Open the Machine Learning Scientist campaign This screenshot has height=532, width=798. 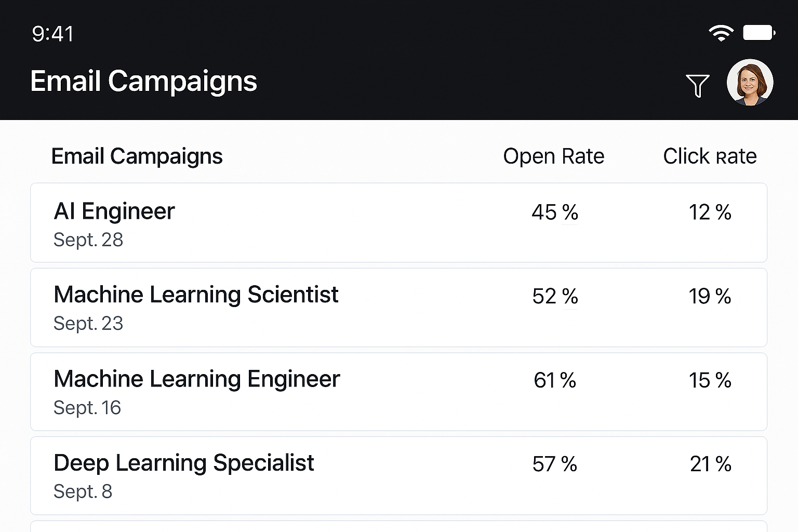click(x=398, y=308)
